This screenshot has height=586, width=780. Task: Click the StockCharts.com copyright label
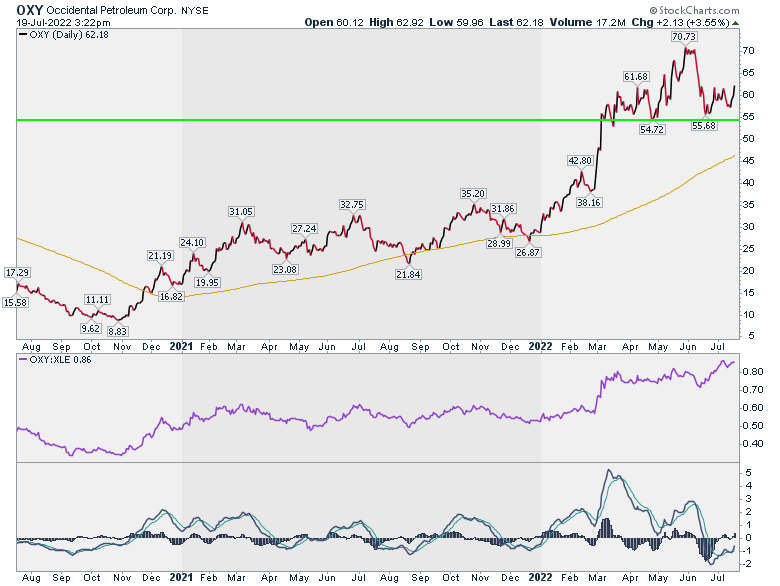[x=694, y=10]
